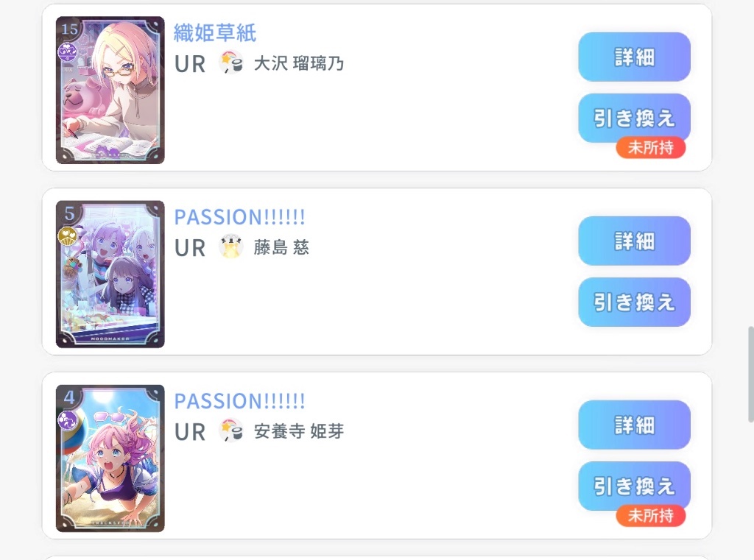This screenshot has width=754, height=560.
Task: Click 引き換え for 藤島 慈 card
Action: pos(634,302)
